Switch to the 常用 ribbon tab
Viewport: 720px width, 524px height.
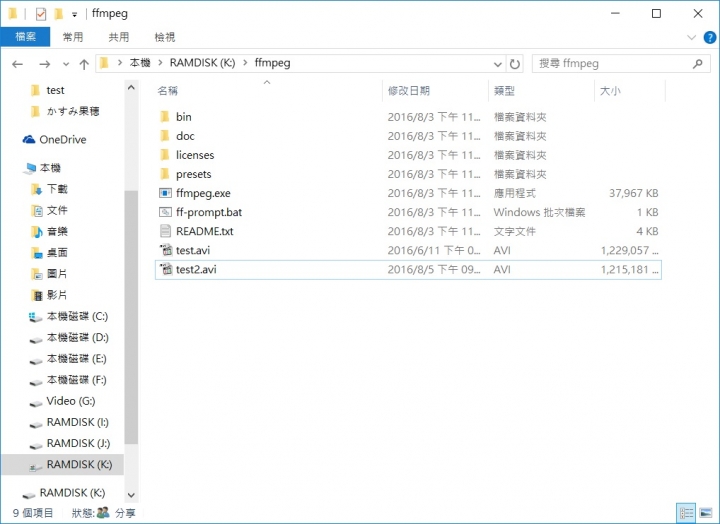click(x=73, y=37)
